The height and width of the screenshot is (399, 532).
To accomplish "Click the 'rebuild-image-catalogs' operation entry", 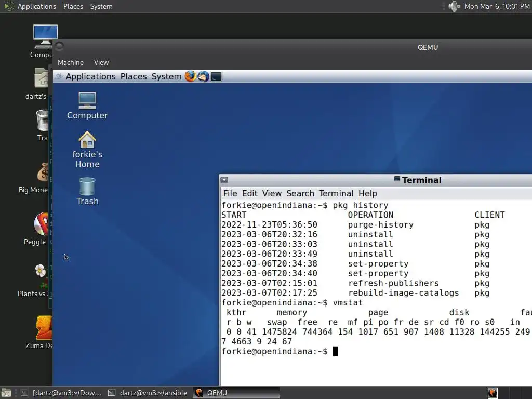I will pos(403,293).
